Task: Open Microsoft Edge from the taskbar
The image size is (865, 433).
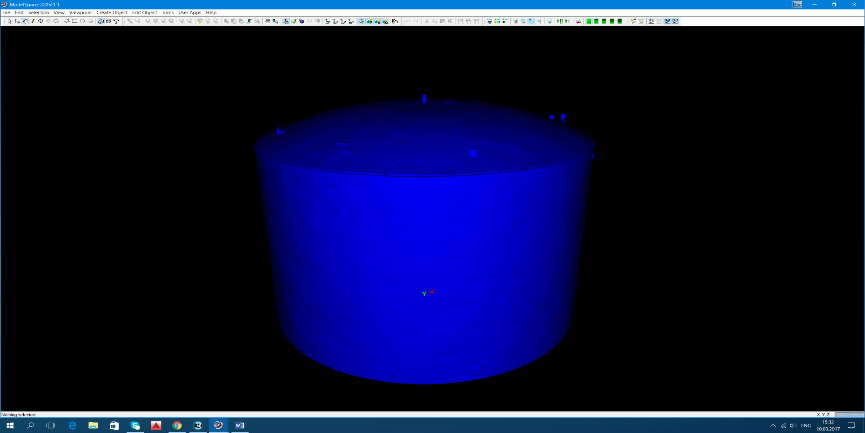Action: [x=72, y=425]
